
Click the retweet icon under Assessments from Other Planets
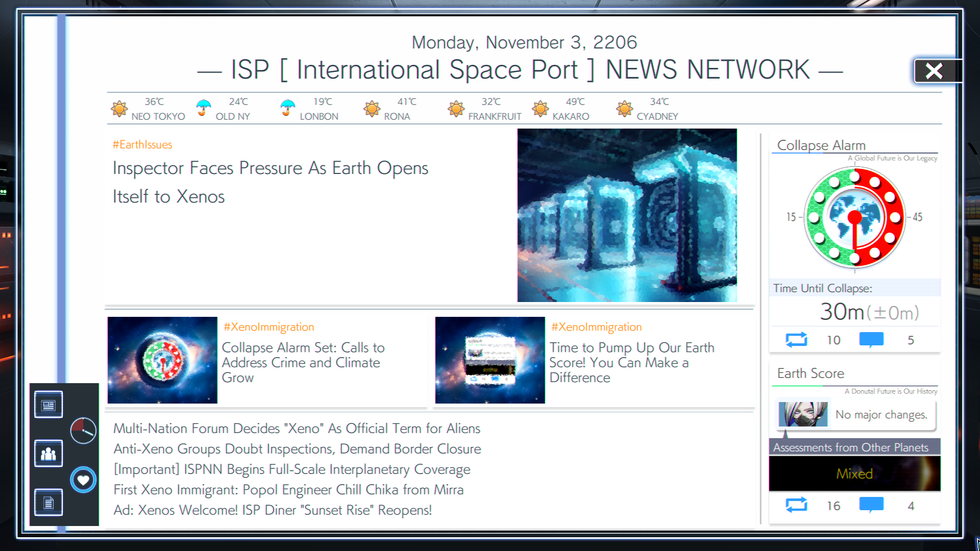click(797, 506)
